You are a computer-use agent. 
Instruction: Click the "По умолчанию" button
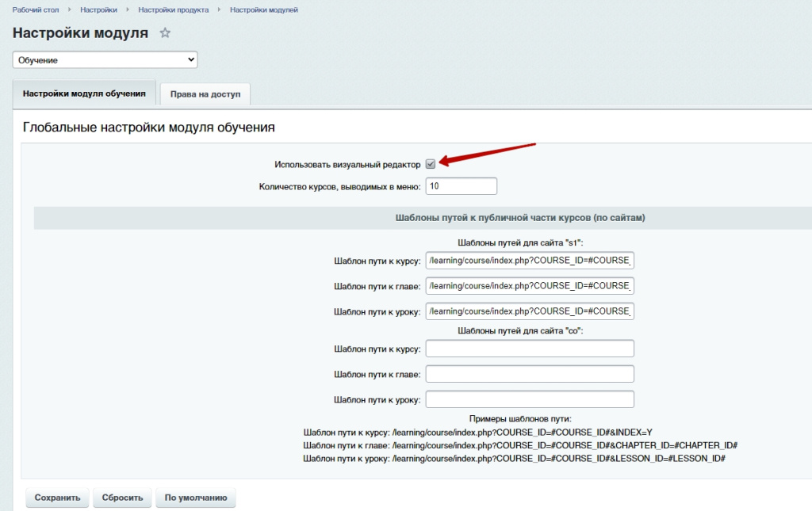click(196, 498)
